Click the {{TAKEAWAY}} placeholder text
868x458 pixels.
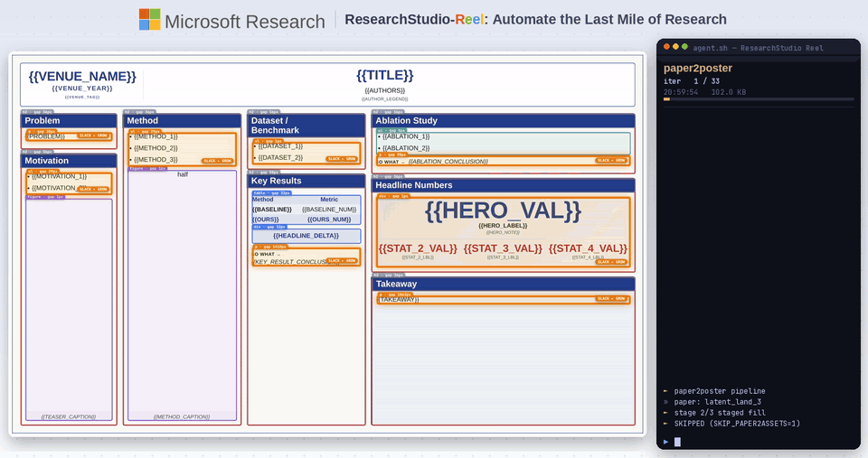click(x=399, y=299)
